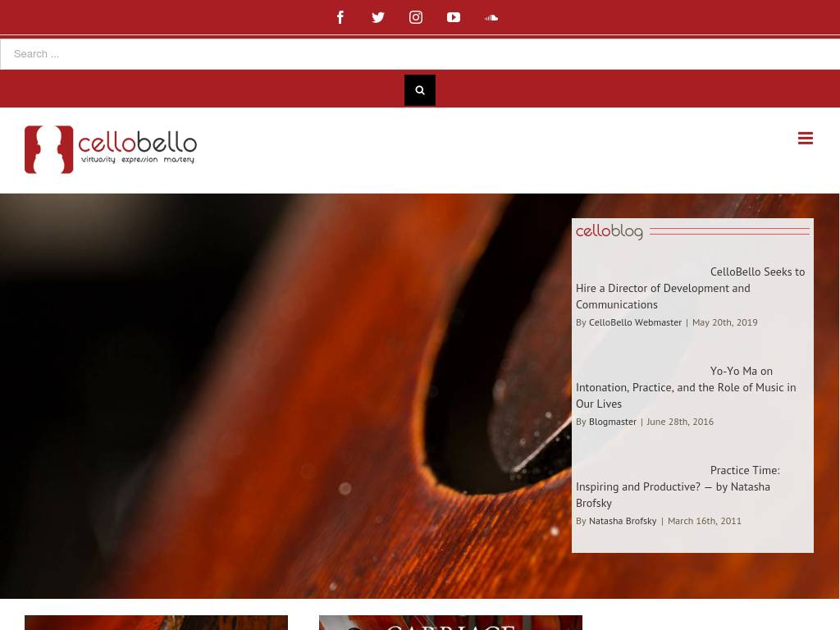Click the cellobello wordmark text
Image resolution: width=840 pixels, height=630 pixels.
(138, 148)
